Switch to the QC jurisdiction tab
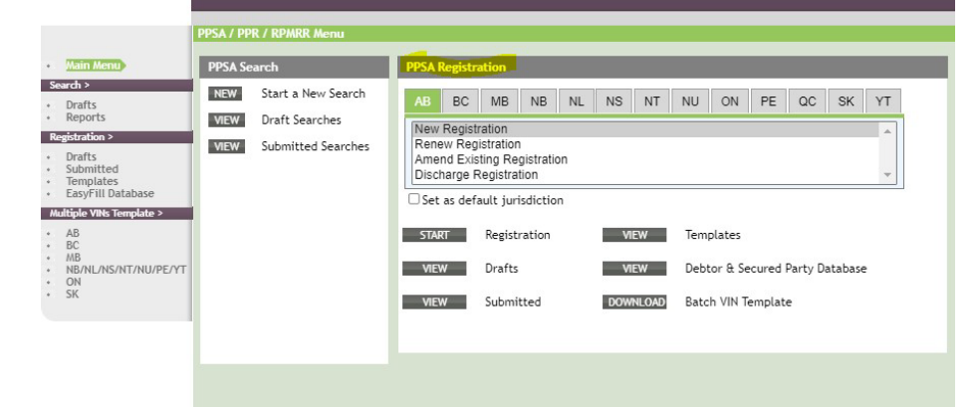The image size is (980, 407). point(807,102)
